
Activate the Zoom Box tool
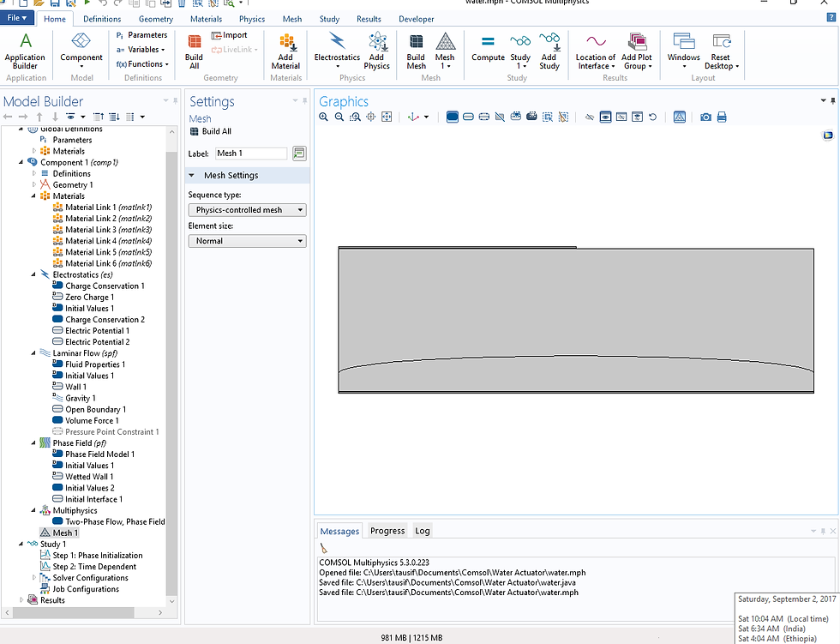pyautogui.click(x=355, y=117)
